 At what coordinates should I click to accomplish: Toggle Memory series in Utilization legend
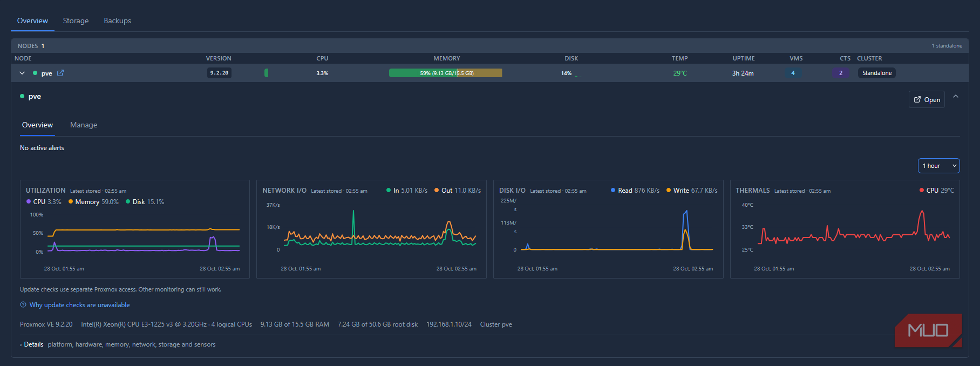[93, 202]
